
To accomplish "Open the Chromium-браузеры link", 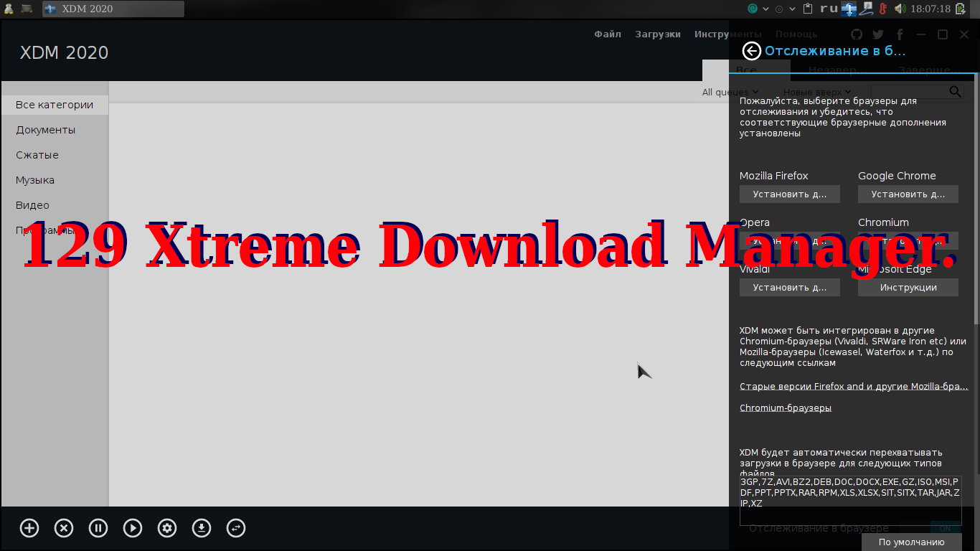I will pos(786,408).
